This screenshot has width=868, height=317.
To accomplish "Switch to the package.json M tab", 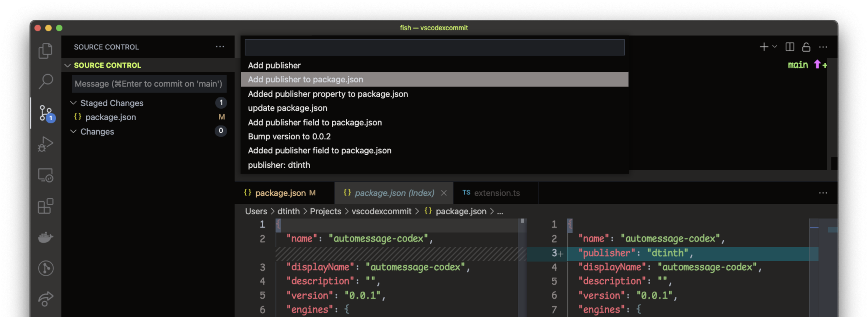I will point(280,193).
